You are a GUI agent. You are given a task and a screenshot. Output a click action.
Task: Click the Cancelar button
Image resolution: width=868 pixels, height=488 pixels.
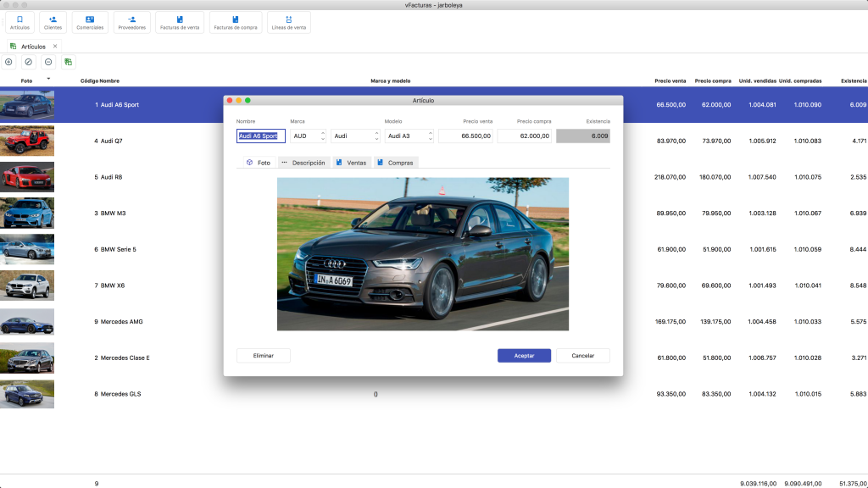click(583, 356)
